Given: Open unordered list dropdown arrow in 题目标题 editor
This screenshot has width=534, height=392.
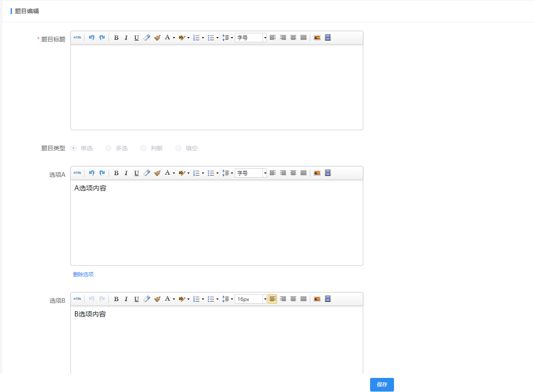Looking at the screenshot, I should click(x=217, y=38).
